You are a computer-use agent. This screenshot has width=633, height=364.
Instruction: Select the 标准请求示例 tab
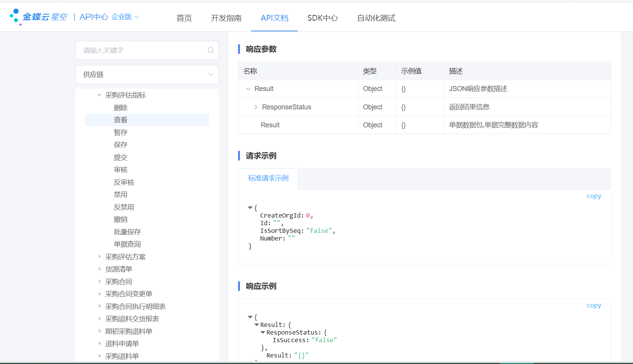tap(268, 178)
